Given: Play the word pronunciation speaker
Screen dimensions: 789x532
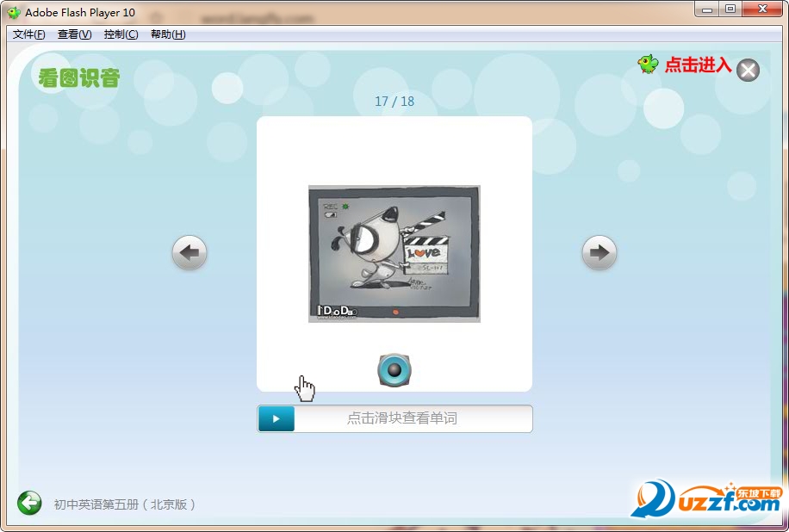Looking at the screenshot, I should [394, 370].
